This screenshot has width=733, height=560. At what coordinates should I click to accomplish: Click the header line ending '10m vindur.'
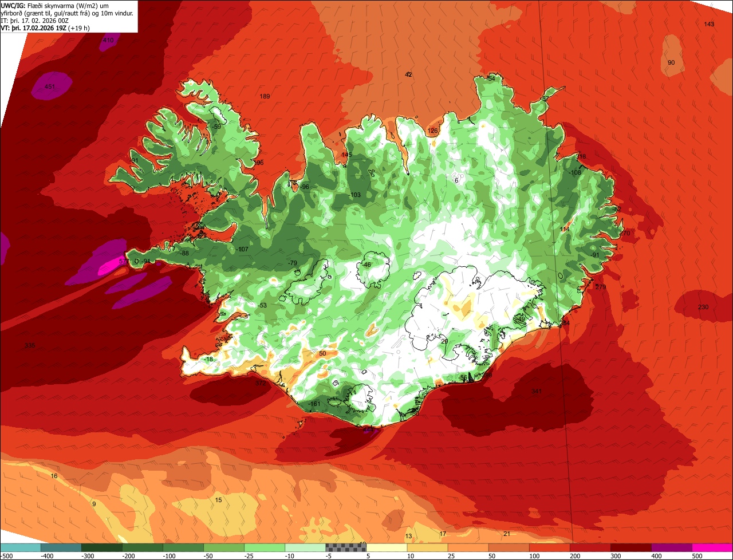[67, 13]
